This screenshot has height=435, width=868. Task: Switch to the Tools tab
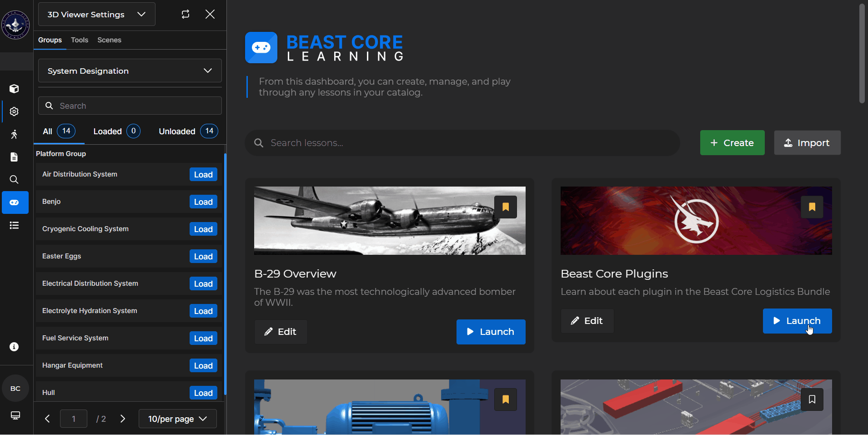tap(80, 40)
